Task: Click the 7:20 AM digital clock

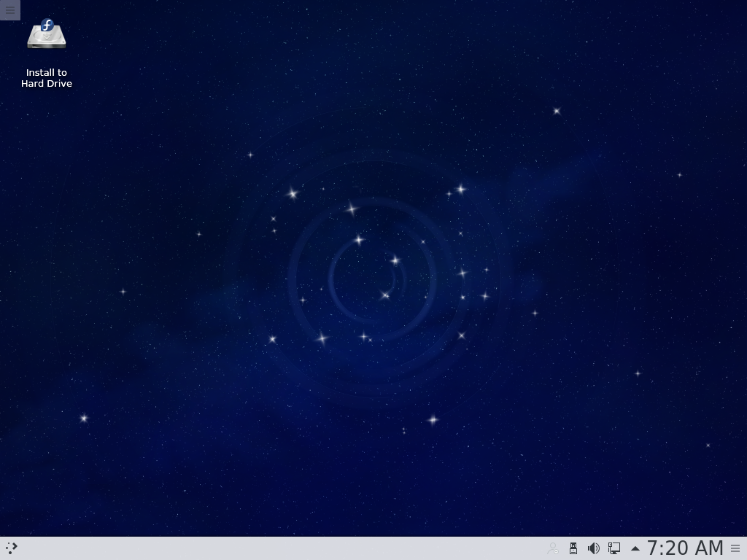Action: pos(685,548)
